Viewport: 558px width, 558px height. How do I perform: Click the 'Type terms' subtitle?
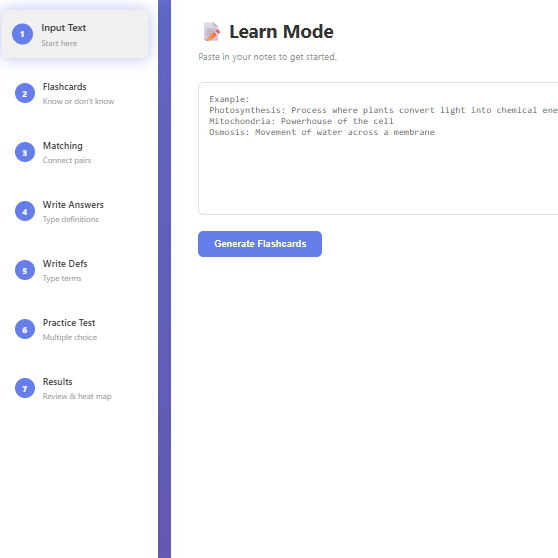tap(62, 279)
